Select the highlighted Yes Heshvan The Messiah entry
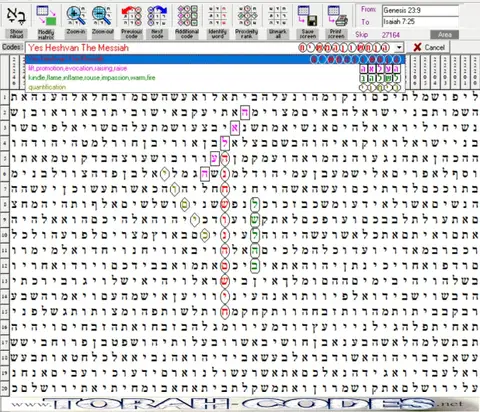480x412 pixels. tap(215, 59)
